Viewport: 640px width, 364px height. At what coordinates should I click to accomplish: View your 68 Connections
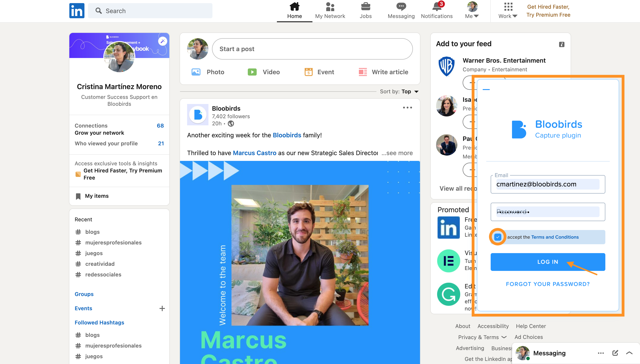coord(119,126)
